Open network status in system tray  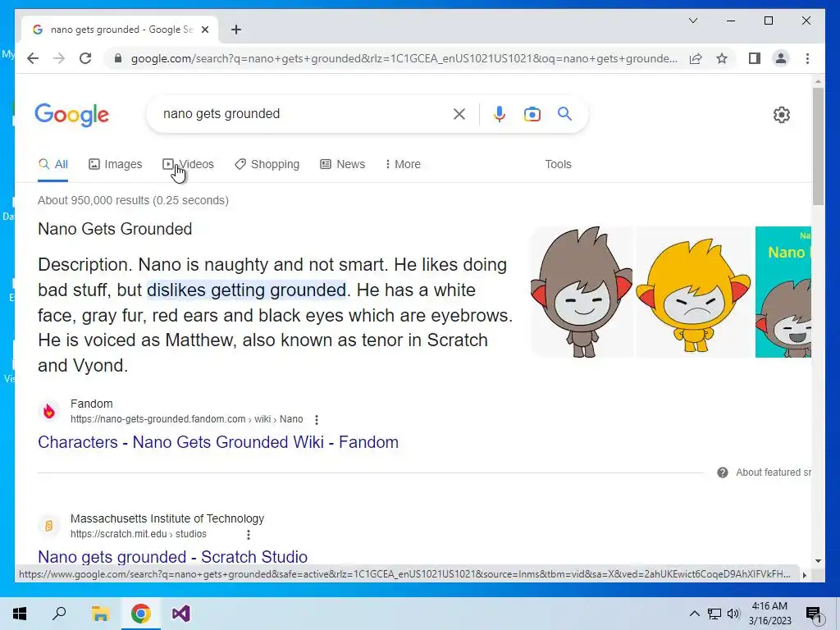tap(714, 614)
